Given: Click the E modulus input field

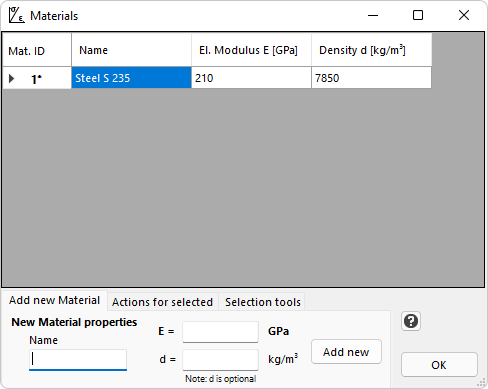Looking at the screenshot, I should [220, 332].
